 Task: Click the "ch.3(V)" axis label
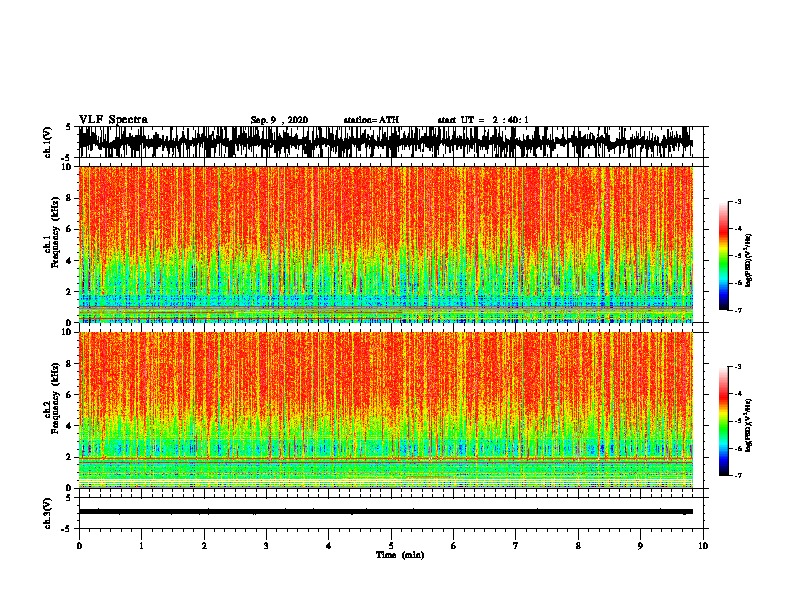48,513
